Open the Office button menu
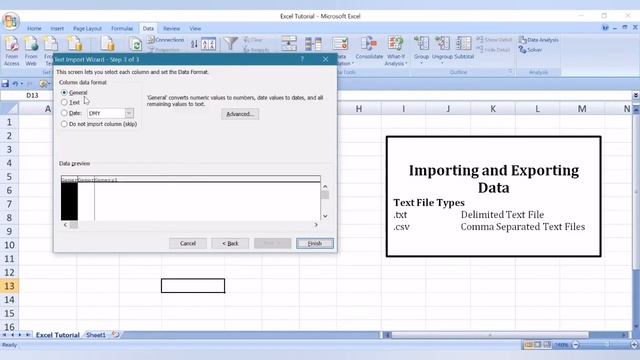 [11, 21]
